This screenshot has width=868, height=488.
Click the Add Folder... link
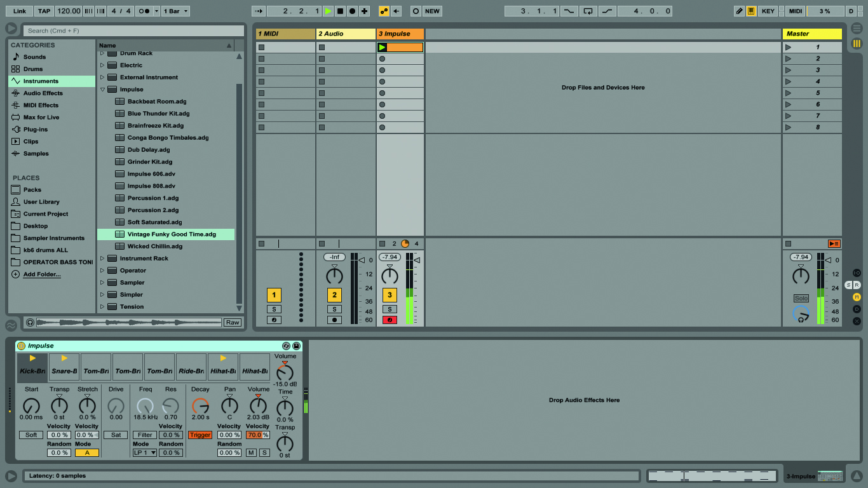pyautogui.click(x=42, y=274)
